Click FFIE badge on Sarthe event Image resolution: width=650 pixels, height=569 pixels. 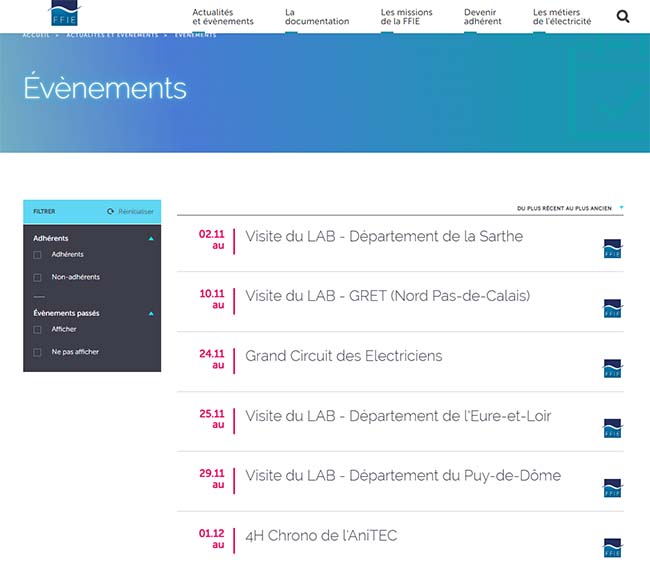click(613, 249)
